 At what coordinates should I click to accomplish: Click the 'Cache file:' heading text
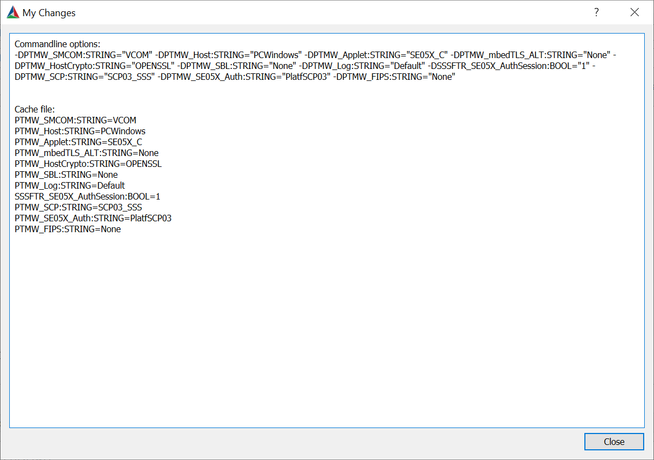click(x=34, y=109)
